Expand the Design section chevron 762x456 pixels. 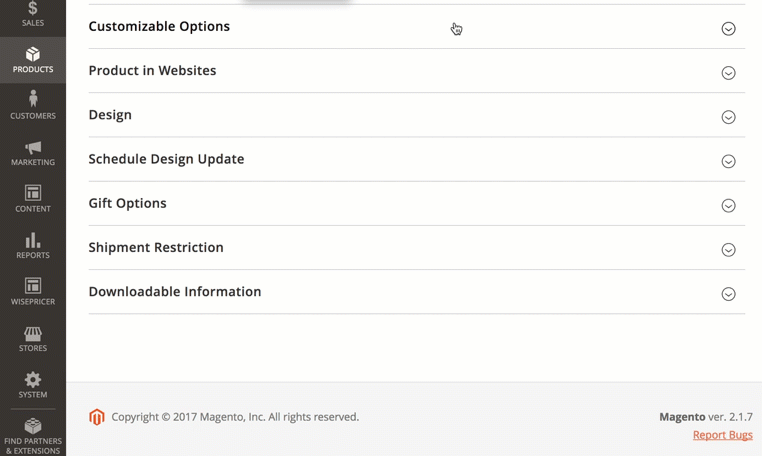pos(728,117)
